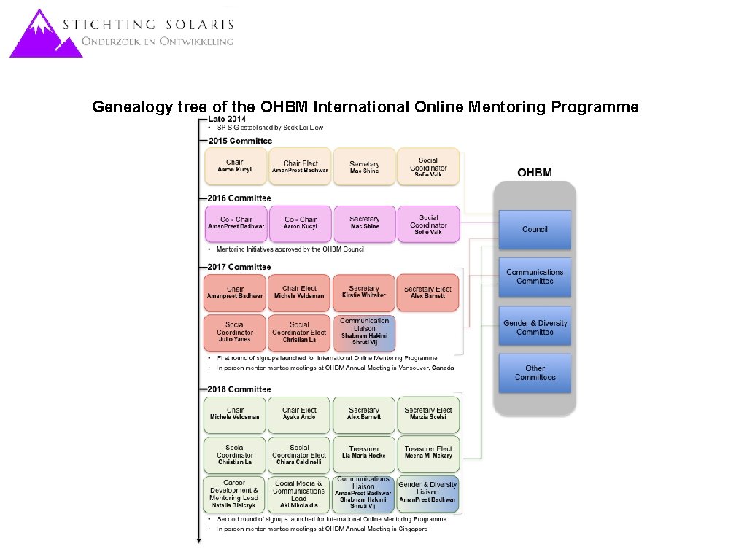Select the 2017 Communication Liaison box
This screenshot has width=747, height=560.
[x=365, y=332]
